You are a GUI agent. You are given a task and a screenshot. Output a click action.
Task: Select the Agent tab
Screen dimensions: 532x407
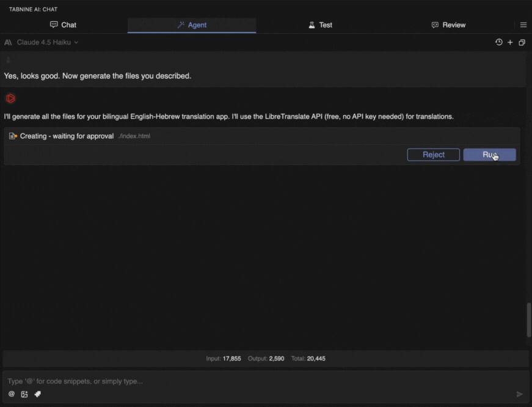(x=192, y=25)
